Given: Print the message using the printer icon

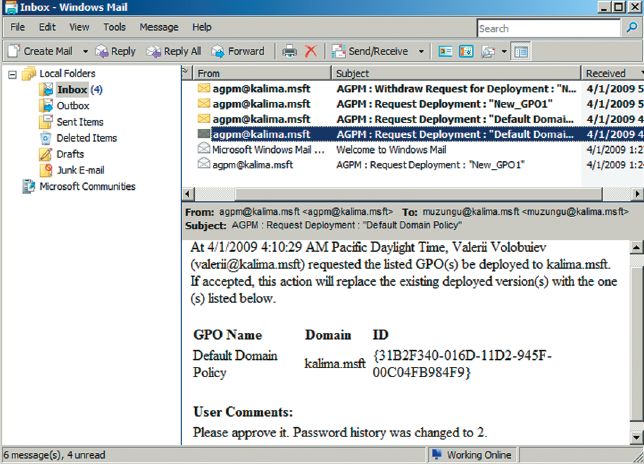Looking at the screenshot, I should (x=289, y=51).
